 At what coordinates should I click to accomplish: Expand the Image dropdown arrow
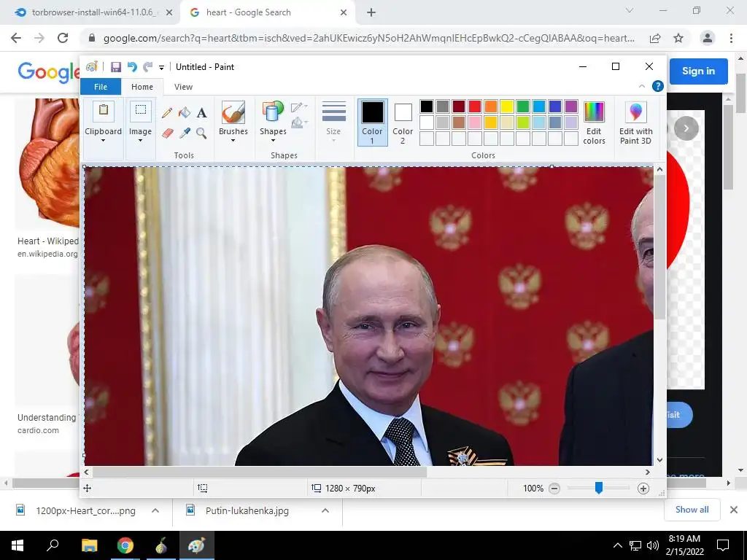pos(141,141)
